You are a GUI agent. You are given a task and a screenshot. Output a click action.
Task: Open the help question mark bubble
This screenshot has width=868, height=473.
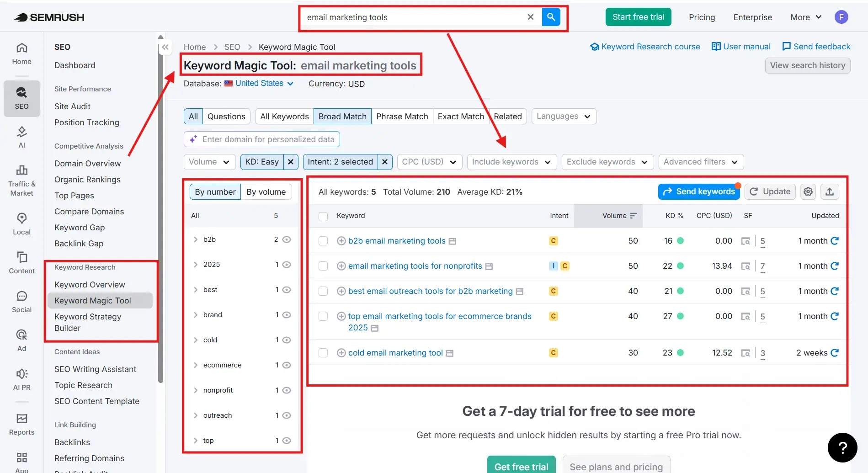(842, 447)
